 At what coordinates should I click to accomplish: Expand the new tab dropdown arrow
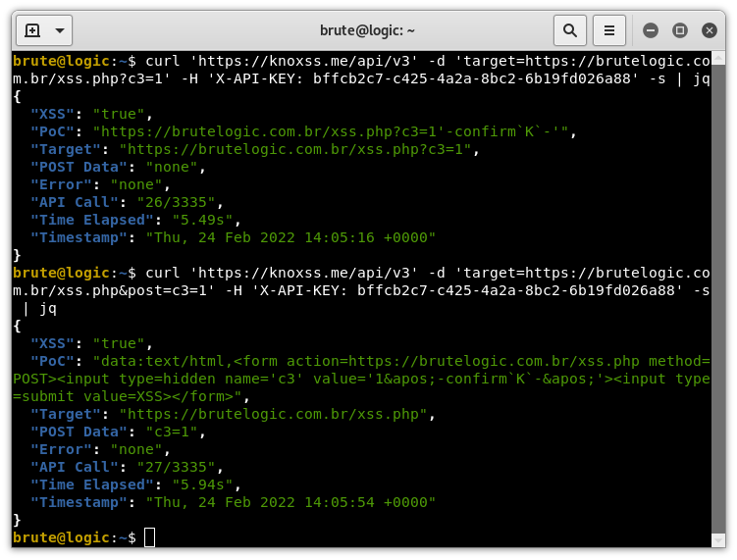click(60, 30)
